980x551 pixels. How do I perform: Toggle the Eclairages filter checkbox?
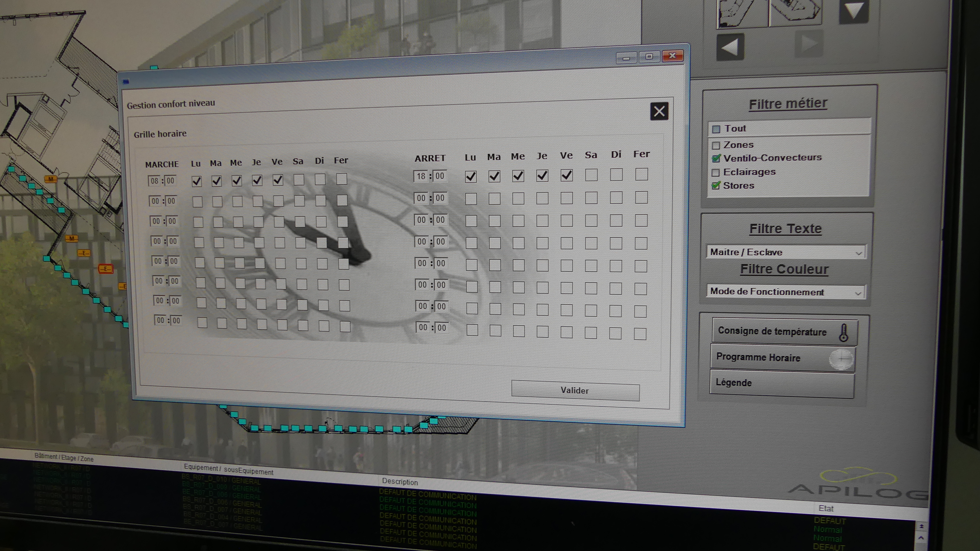point(715,172)
